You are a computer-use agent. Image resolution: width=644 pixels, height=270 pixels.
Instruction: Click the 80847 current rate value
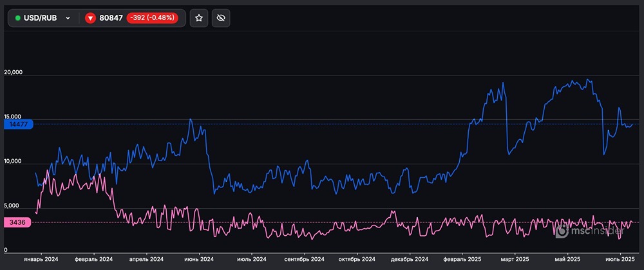(x=111, y=18)
